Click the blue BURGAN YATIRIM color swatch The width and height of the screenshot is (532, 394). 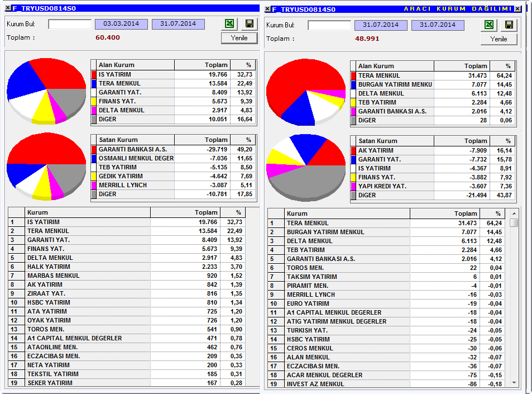pos(353,84)
